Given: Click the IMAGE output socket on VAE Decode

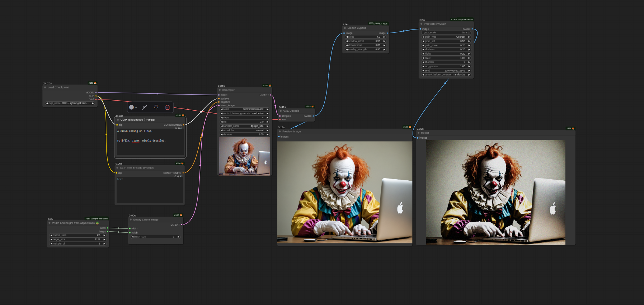Looking at the screenshot, I should click(313, 116).
